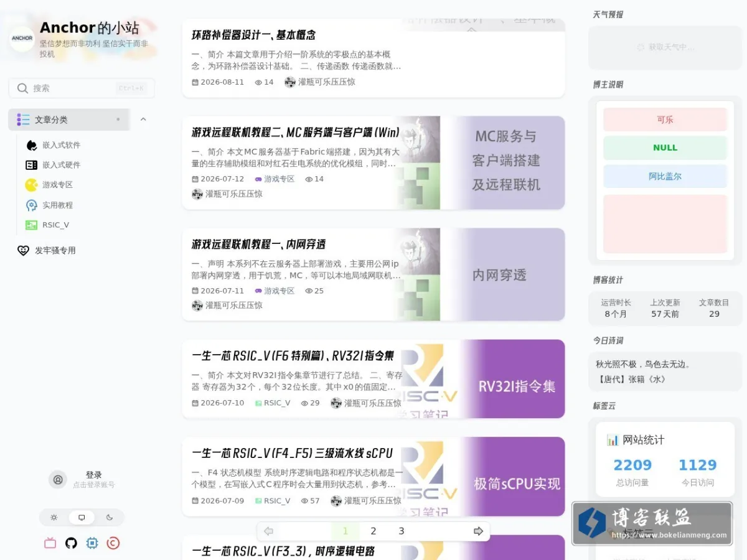
Task: Click the RSIC_V tag on 2026-07-10 post
Action: pyautogui.click(x=273, y=403)
